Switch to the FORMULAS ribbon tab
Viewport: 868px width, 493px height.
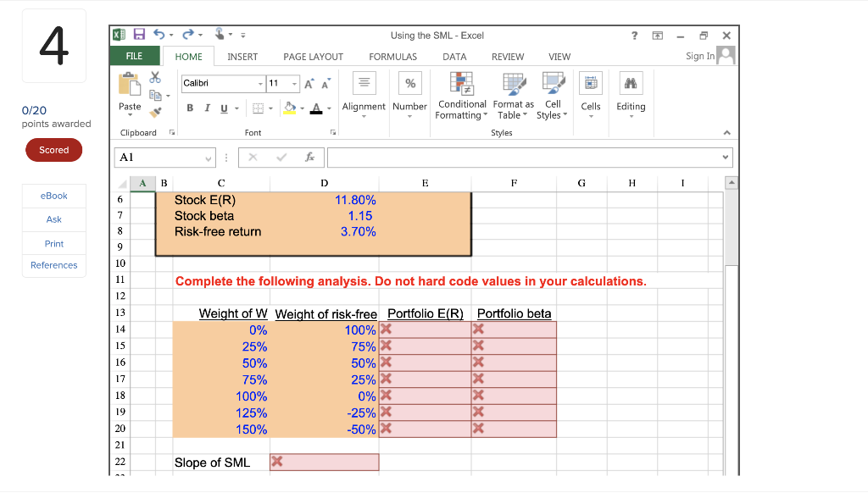point(392,57)
